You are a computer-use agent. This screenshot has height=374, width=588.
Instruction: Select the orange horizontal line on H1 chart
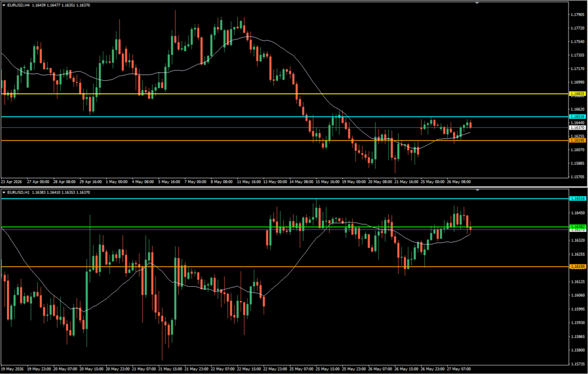[x=285, y=267]
